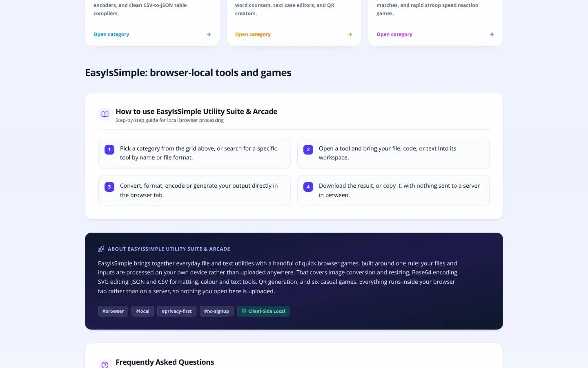This screenshot has height=368, width=588.
Task: Click the blue arrow icon on first card
Action: coord(209,34)
